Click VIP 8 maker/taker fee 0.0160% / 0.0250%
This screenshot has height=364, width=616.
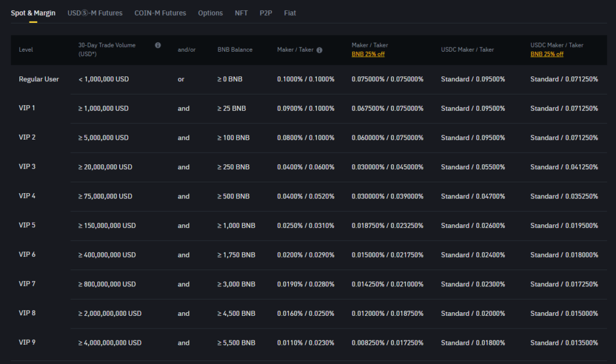coord(306,313)
